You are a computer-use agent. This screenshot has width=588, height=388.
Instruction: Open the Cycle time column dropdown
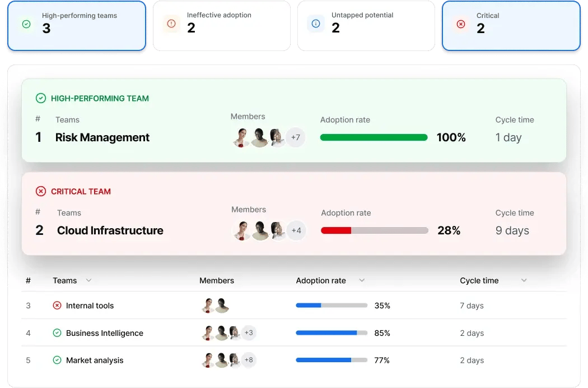pyautogui.click(x=524, y=280)
